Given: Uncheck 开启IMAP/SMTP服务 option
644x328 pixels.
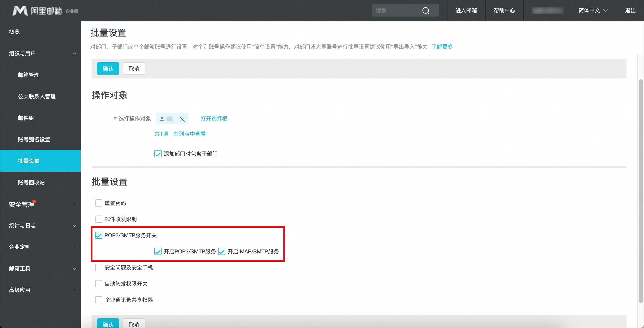Looking at the screenshot, I should point(222,251).
